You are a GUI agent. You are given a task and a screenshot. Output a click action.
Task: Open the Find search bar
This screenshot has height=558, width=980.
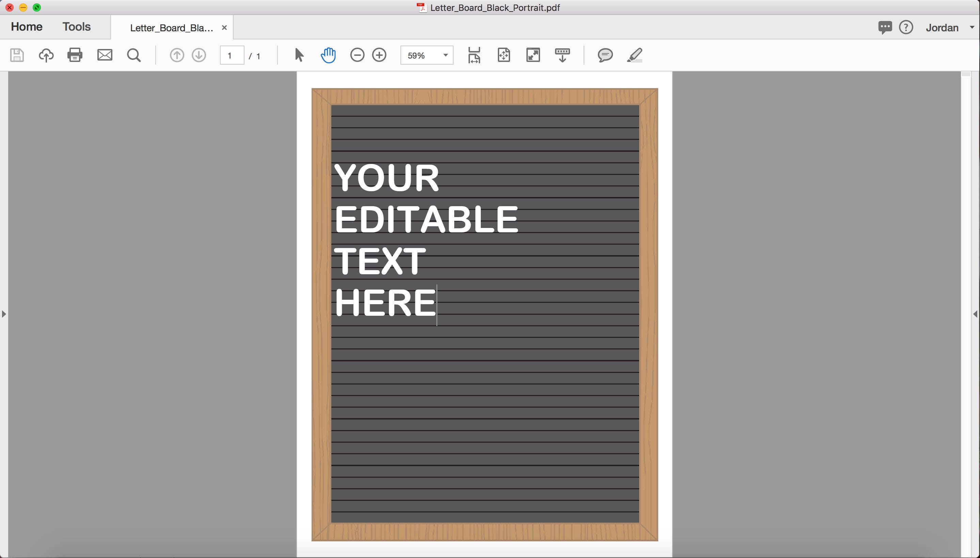[x=133, y=55]
